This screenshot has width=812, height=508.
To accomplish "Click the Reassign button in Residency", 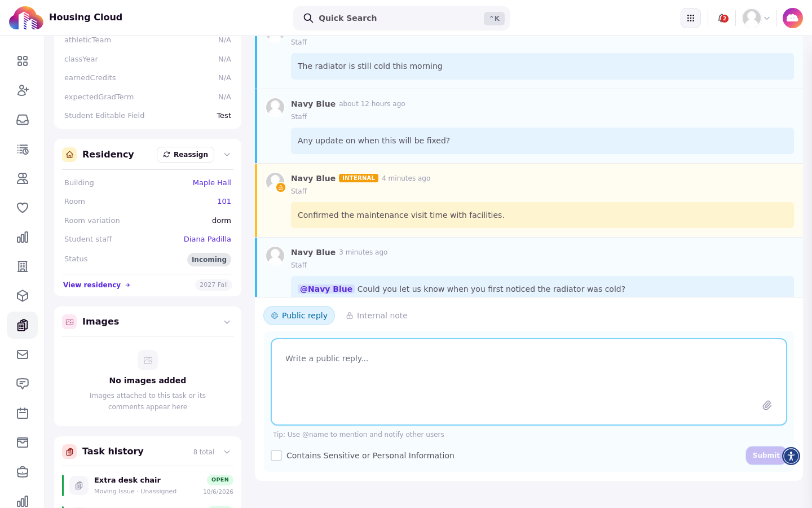I will (186, 155).
